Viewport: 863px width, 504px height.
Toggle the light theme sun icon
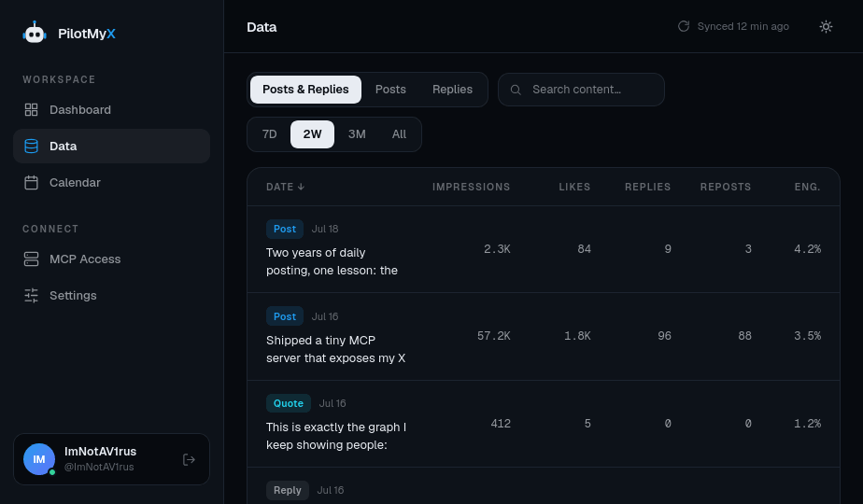click(827, 26)
